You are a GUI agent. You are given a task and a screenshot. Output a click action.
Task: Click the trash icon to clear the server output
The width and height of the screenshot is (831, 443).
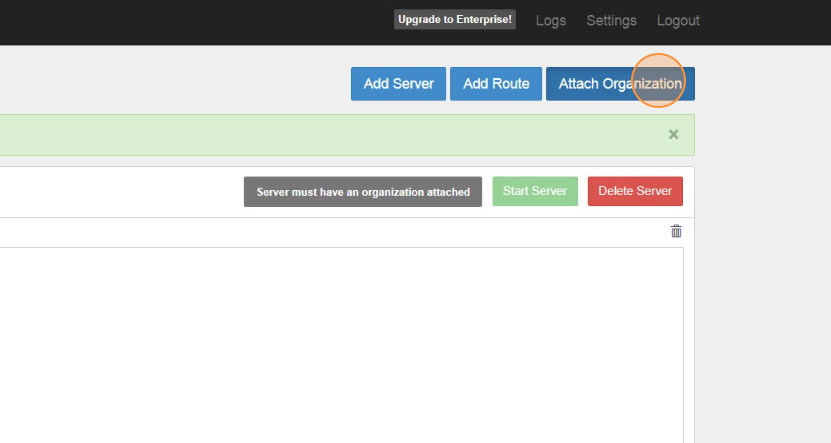(x=676, y=231)
